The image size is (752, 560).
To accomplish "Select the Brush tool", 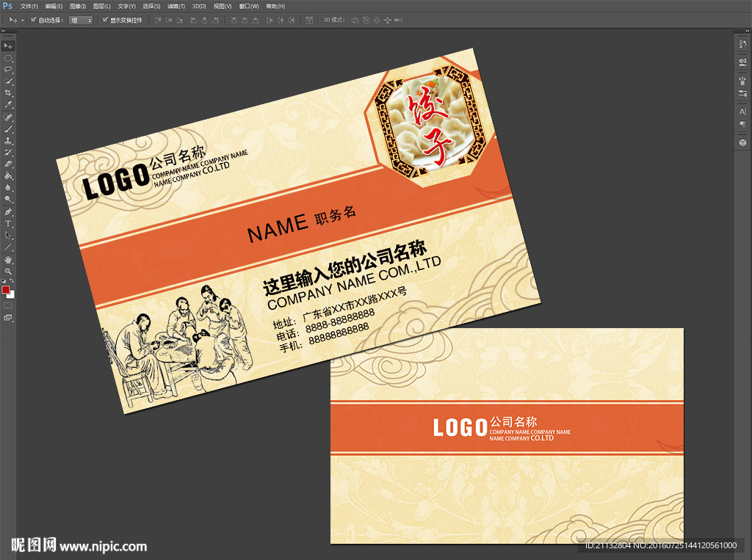I will pos(8,129).
